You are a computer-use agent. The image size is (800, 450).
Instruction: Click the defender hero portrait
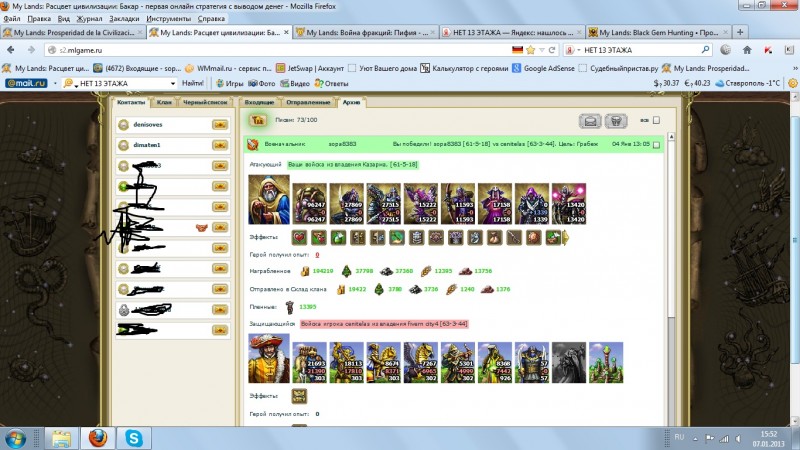[x=269, y=358]
